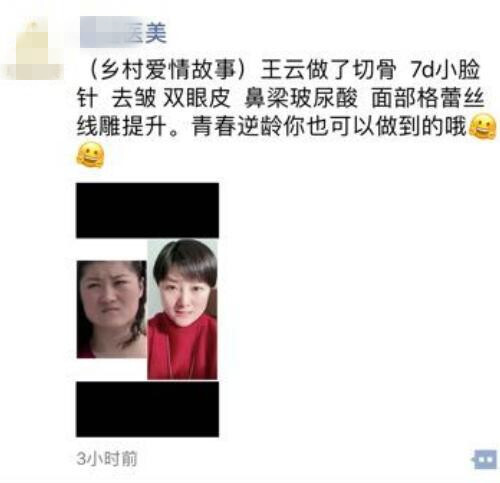Click the 3小时前 timestamp
This screenshot has width=500, height=483.
106,459
